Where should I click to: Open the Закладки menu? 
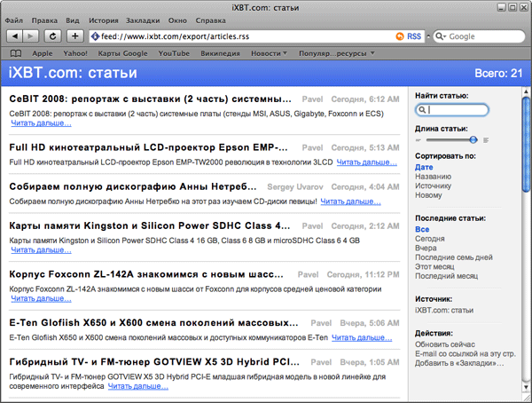[x=143, y=20]
